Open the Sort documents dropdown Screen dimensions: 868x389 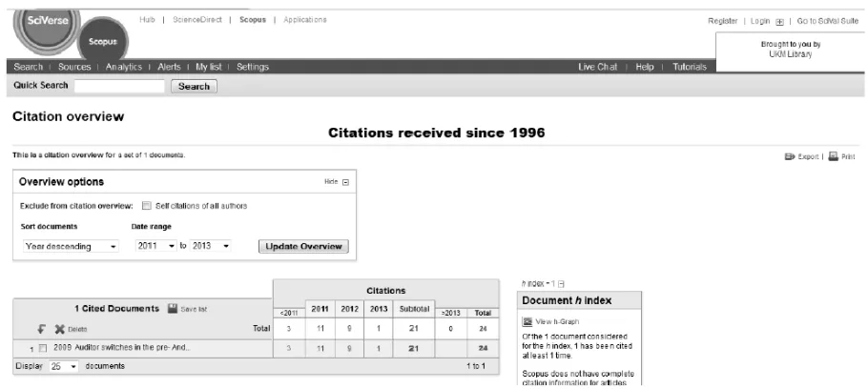coord(71,246)
